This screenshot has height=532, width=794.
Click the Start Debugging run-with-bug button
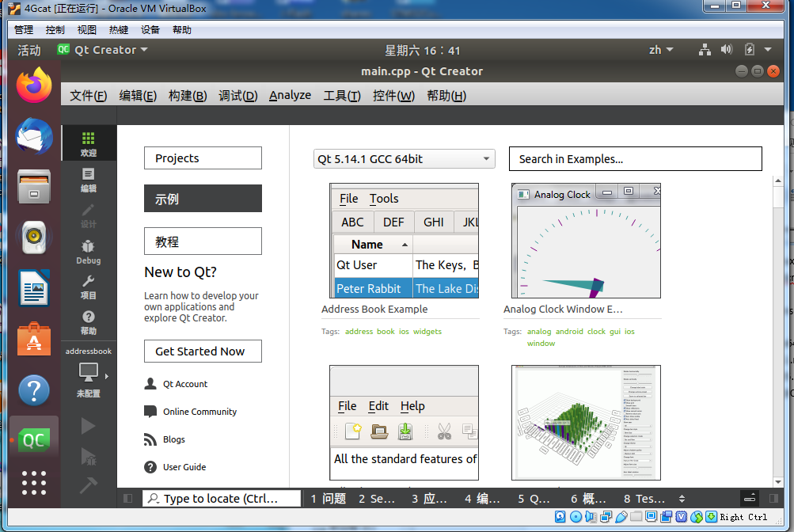coord(88,457)
